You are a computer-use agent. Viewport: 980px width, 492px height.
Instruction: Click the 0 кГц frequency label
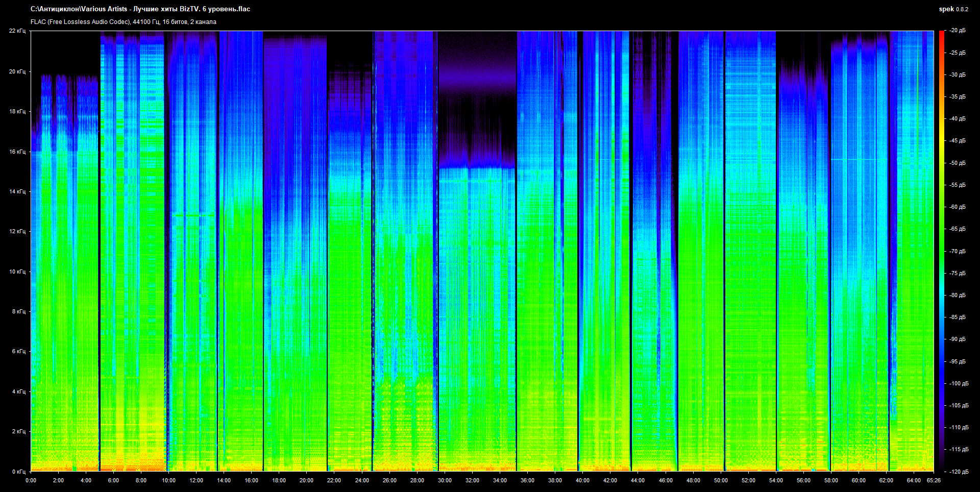19,472
